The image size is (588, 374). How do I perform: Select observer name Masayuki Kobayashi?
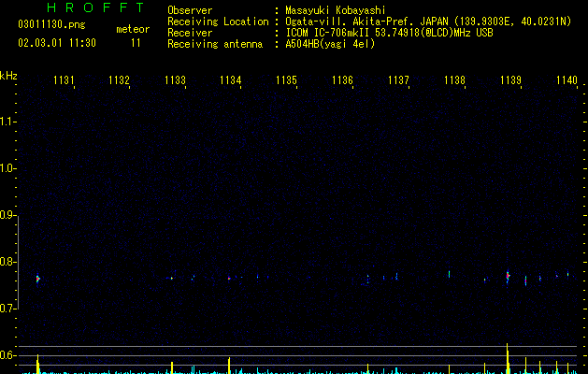tap(336, 10)
